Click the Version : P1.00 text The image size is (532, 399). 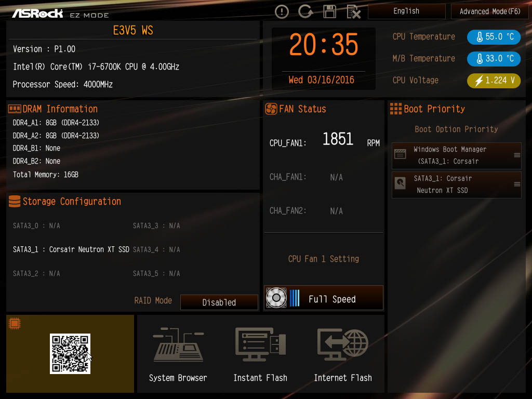coord(44,49)
